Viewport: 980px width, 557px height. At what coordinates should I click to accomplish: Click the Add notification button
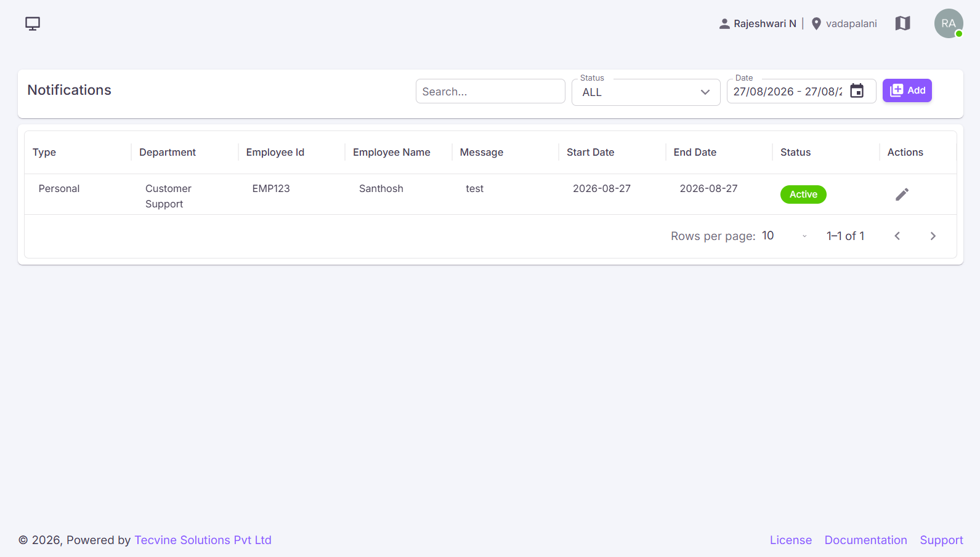(x=907, y=90)
